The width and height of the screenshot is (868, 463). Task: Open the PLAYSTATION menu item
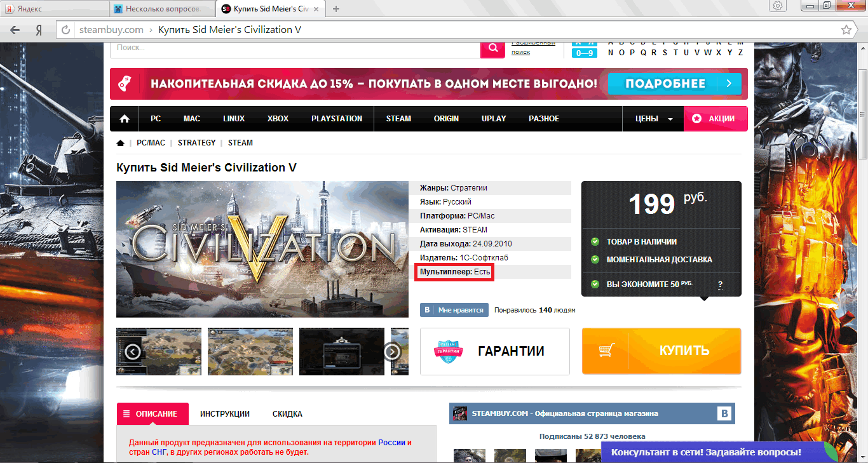(337, 119)
